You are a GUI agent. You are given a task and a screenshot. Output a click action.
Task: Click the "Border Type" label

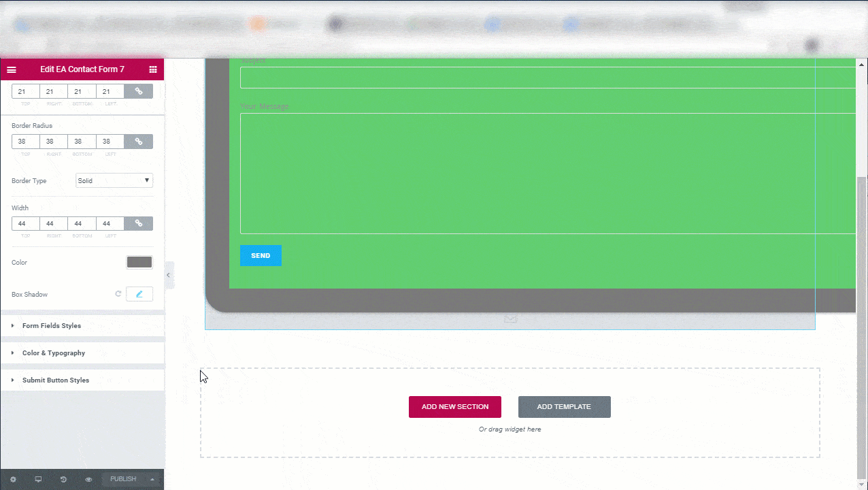tap(29, 181)
